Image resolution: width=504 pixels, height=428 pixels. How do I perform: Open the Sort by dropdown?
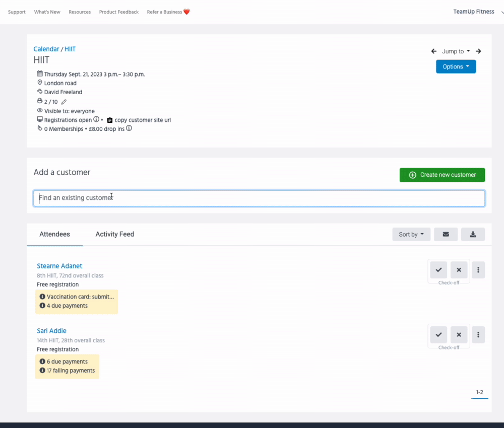click(411, 234)
